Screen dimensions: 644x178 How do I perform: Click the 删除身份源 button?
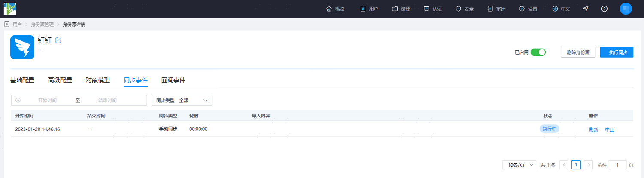578,52
